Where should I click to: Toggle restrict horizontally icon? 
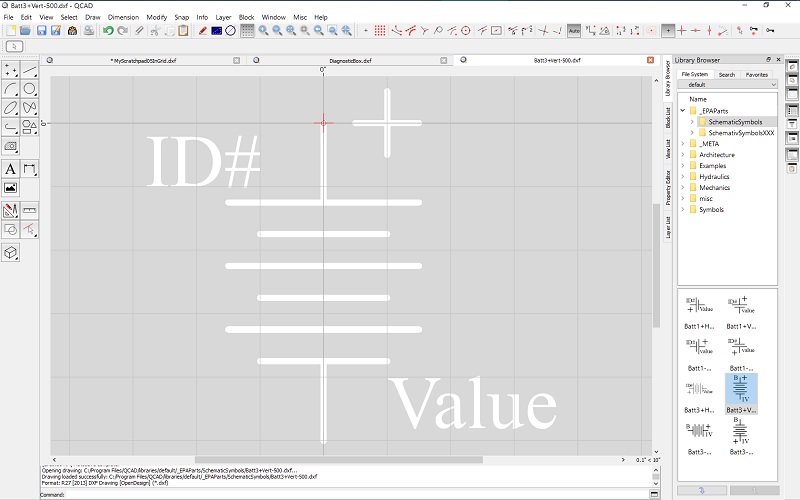pos(695,31)
